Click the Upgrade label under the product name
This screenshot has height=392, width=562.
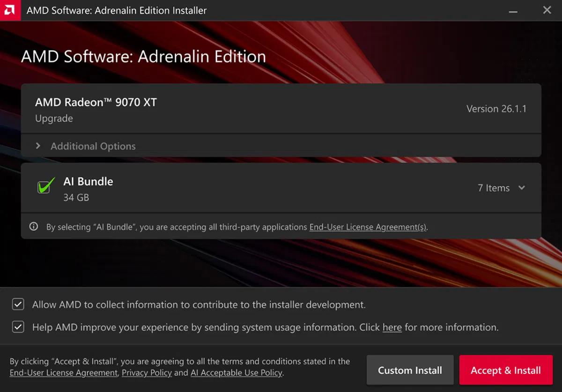click(54, 118)
